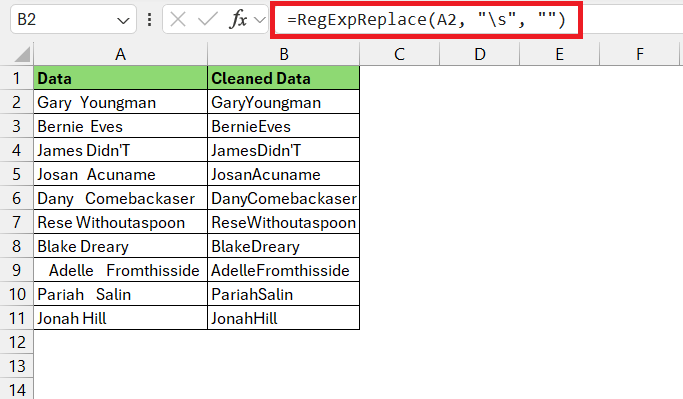Select cell containing 'Josan Acuname'

(x=121, y=174)
